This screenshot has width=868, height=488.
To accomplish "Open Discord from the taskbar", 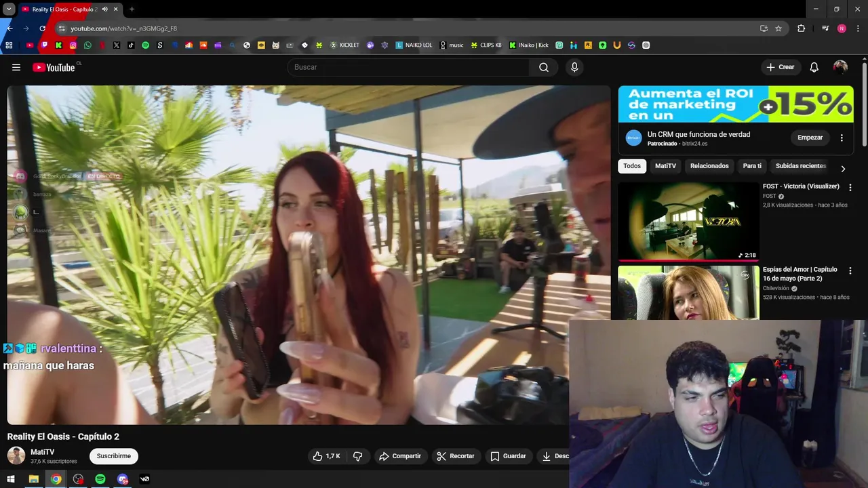I will pyautogui.click(x=123, y=479).
